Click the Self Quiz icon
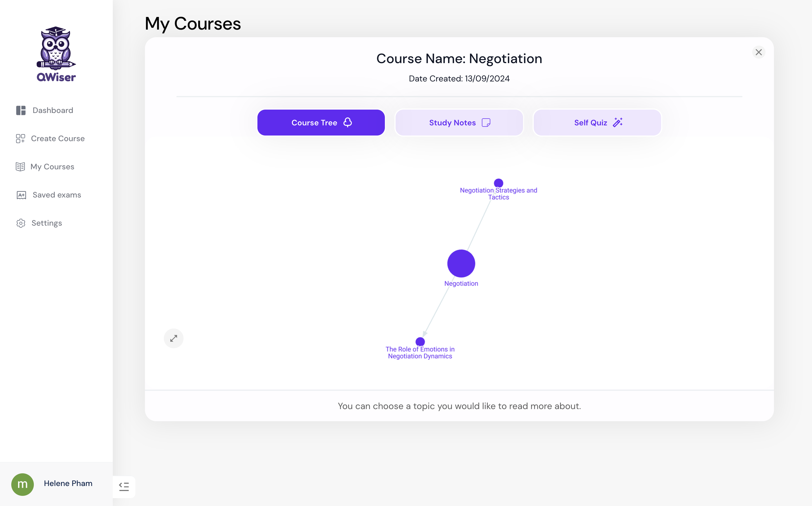The image size is (812, 506). [617, 123]
